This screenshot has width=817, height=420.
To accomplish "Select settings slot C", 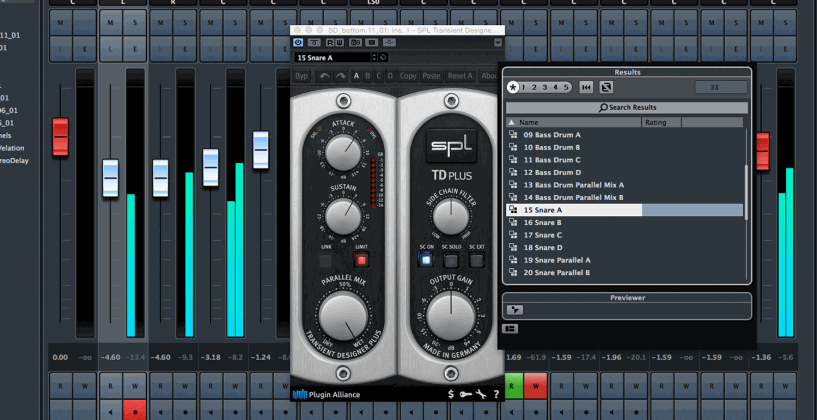I will [x=379, y=76].
